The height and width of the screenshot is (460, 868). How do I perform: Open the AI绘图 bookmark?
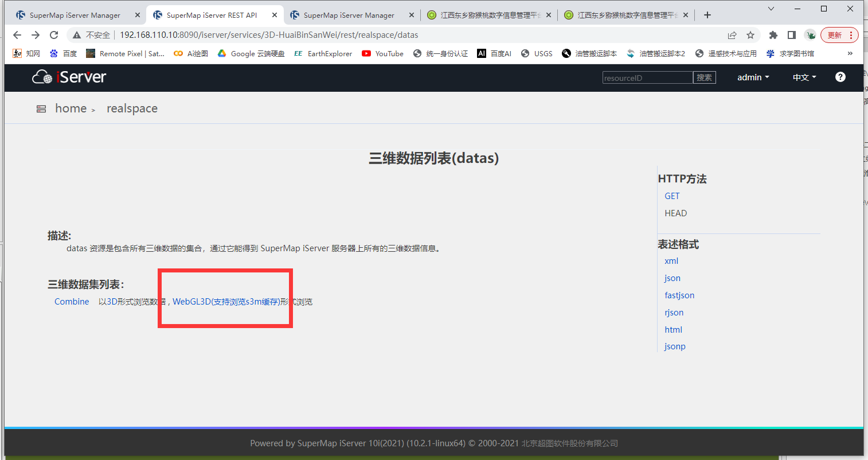[191, 53]
